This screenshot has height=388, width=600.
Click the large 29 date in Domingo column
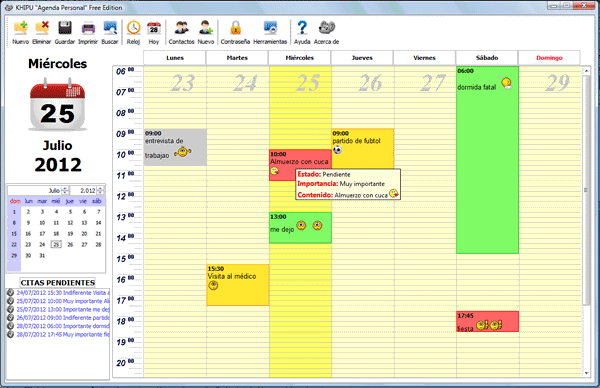click(558, 83)
